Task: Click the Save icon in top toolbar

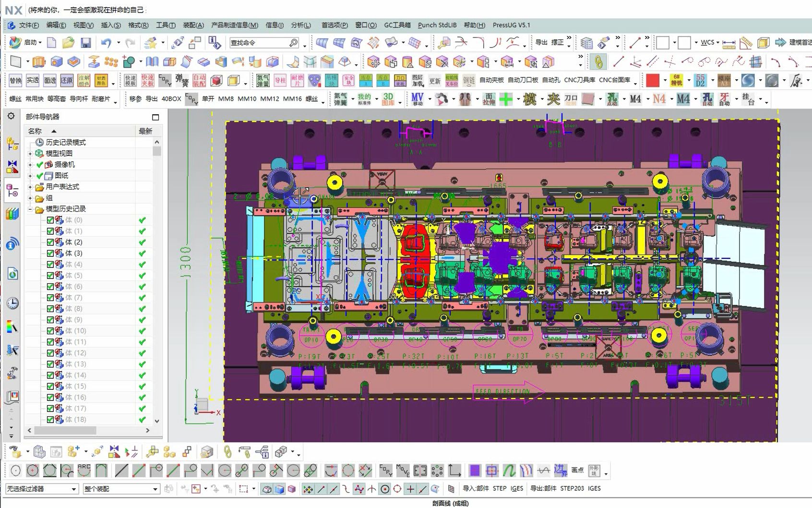Action: [x=85, y=43]
